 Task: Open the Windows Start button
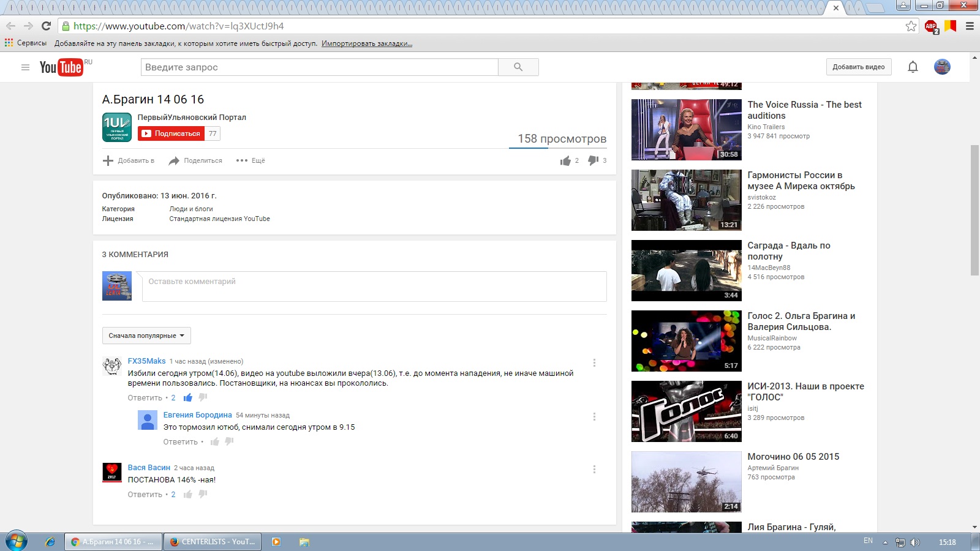tap(16, 541)
